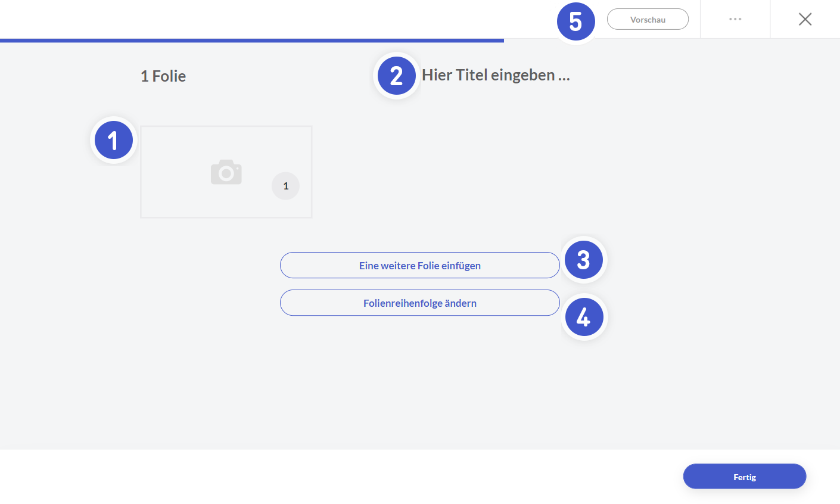
Task: Click the blue hint marker 5 beside Vorschau
Action: (x=575, y=21)
